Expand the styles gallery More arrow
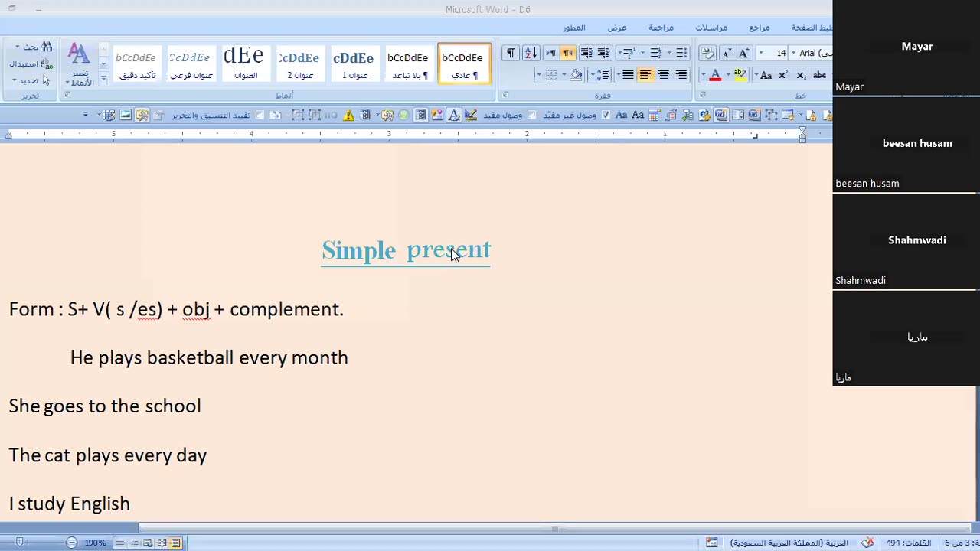 pos(103,77)
